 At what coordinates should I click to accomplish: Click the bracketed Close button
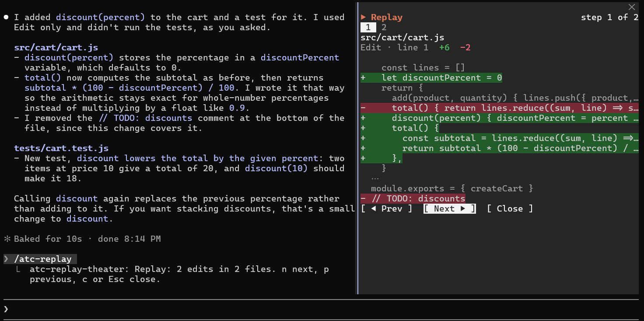(510, 209)
